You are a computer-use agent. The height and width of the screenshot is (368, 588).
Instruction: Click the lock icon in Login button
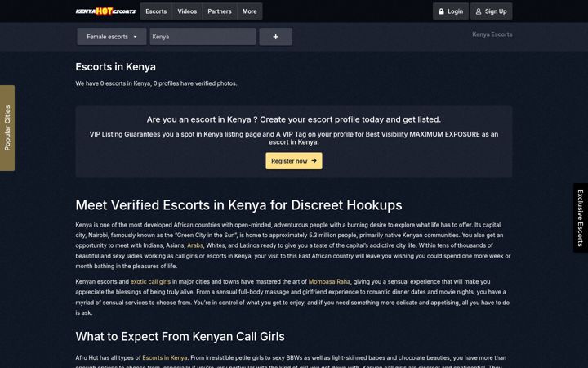click(441, 11)
